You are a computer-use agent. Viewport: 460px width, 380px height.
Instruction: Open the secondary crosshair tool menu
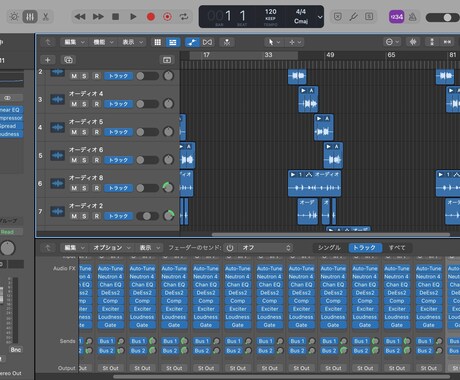click(295, 42)
